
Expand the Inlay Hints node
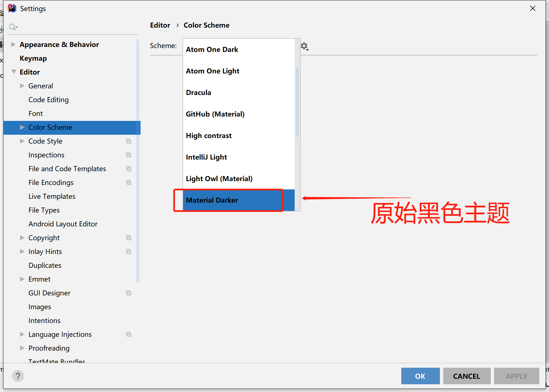(x=22, y=251)
